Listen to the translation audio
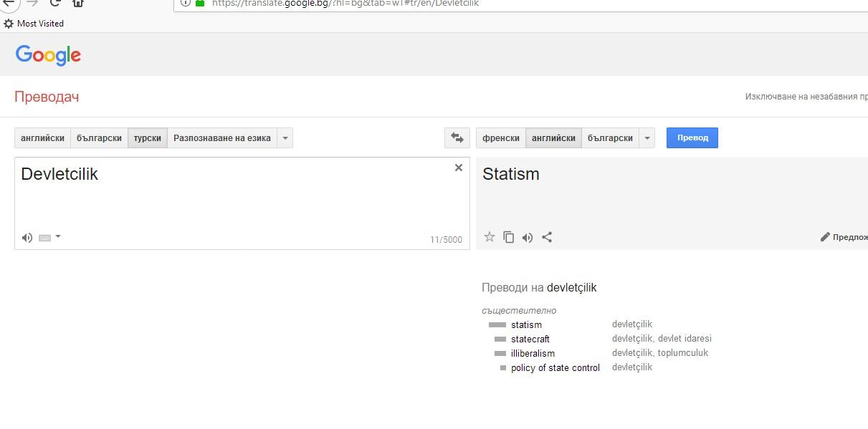The height and width of the screenshot is (429, 868). tap(528, 238)
